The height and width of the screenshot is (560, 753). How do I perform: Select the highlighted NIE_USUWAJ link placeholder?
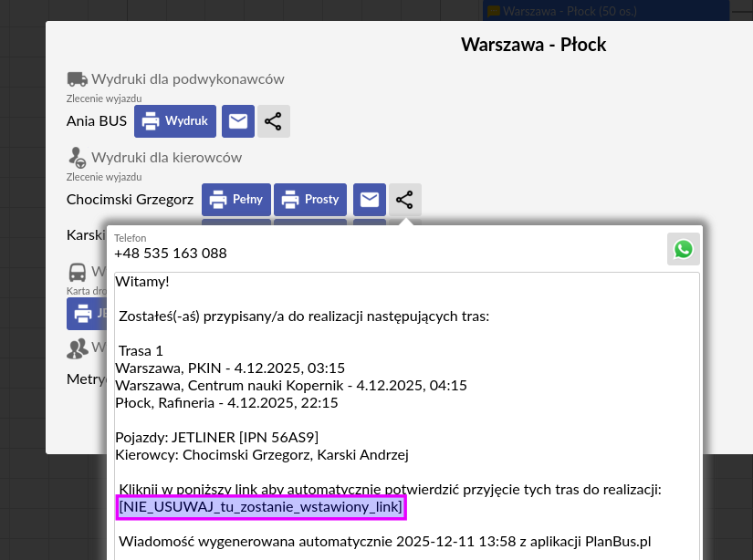click(260, 507)
